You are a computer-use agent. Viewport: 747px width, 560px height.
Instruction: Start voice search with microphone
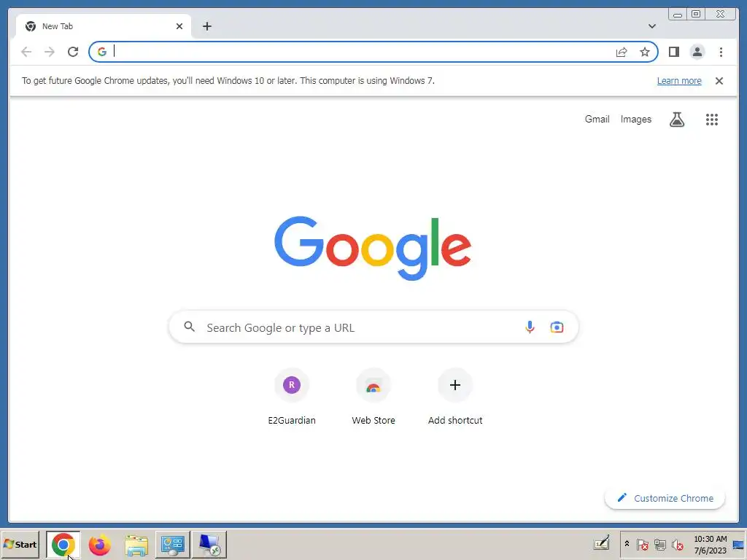click(x=530, y=327)
